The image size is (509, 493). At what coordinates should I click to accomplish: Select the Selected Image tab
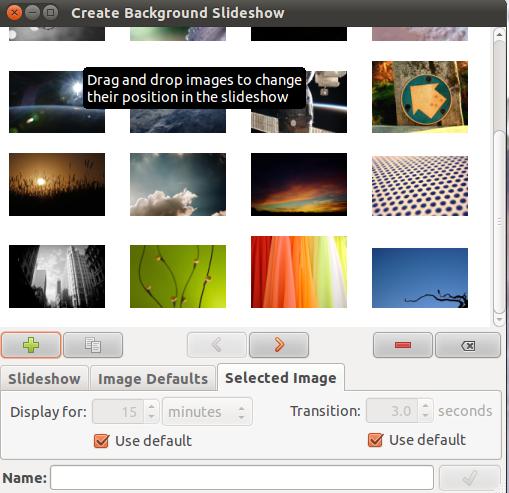pyautogui.click(x=281, y=378)
